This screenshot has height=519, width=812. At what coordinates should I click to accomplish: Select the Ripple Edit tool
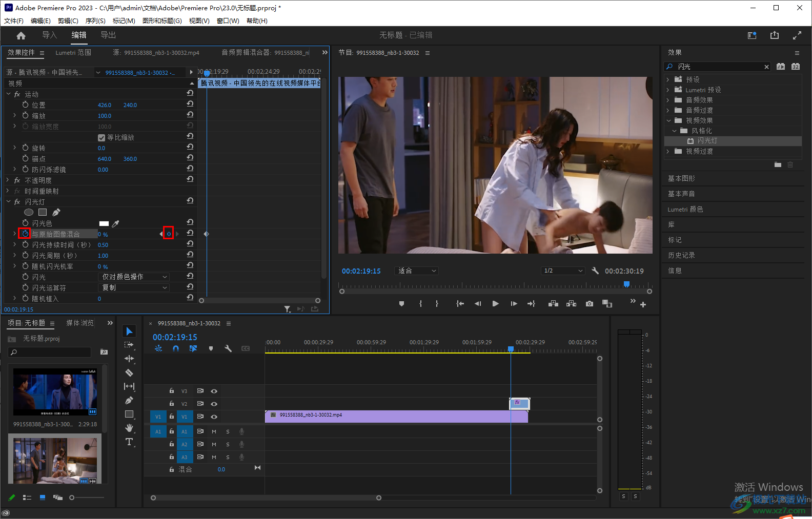(x=129, y=359)
